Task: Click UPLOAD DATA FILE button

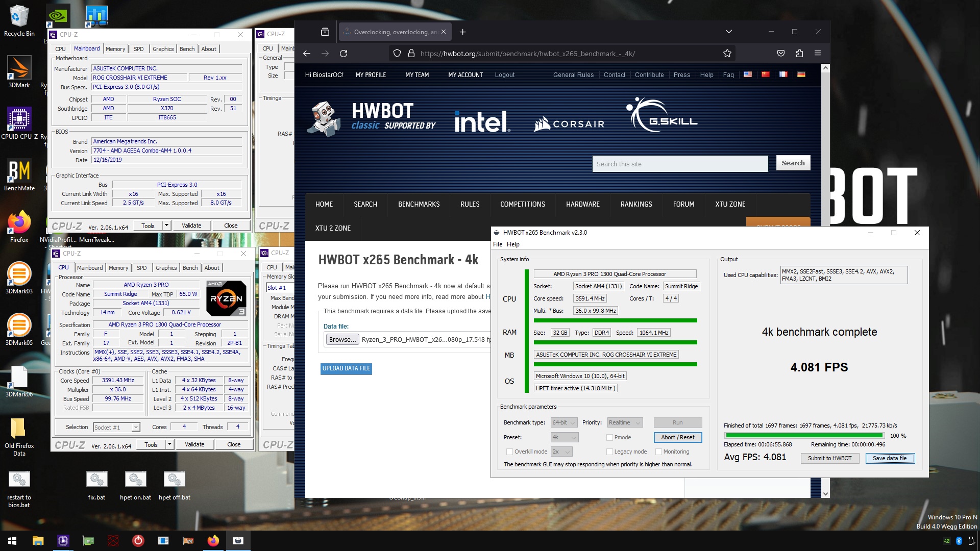Action: point(346,368)
